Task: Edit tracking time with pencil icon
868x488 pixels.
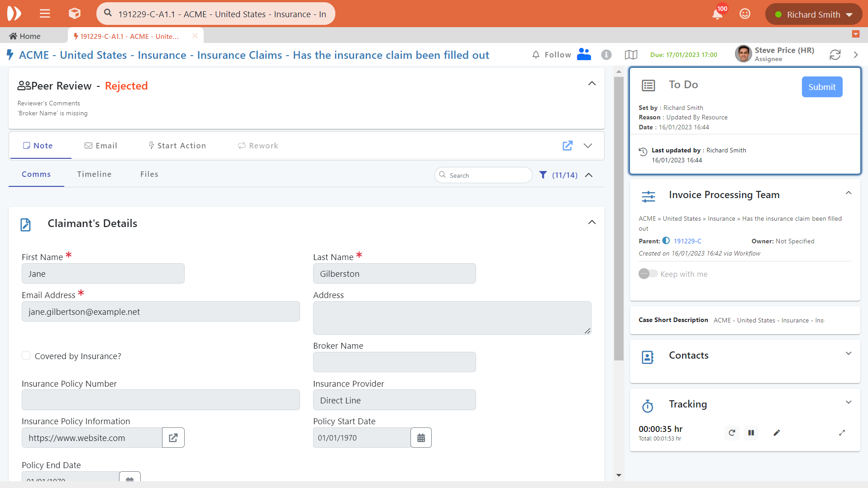Action: point(777,433)
